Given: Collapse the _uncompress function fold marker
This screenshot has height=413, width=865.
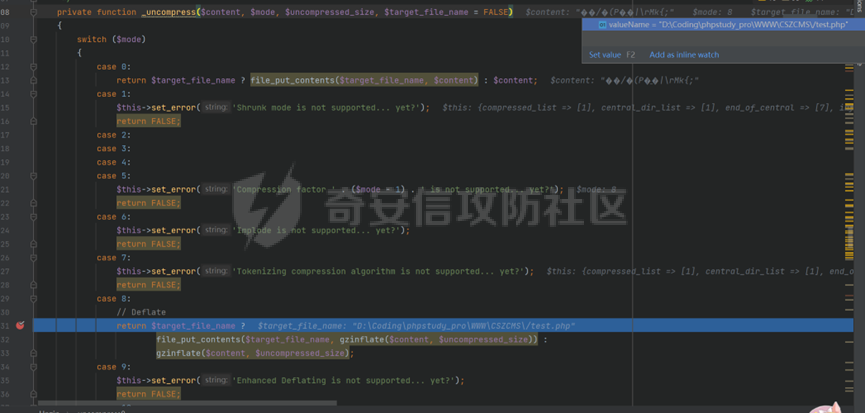Looking at the screenshot, I should (34, 11).
